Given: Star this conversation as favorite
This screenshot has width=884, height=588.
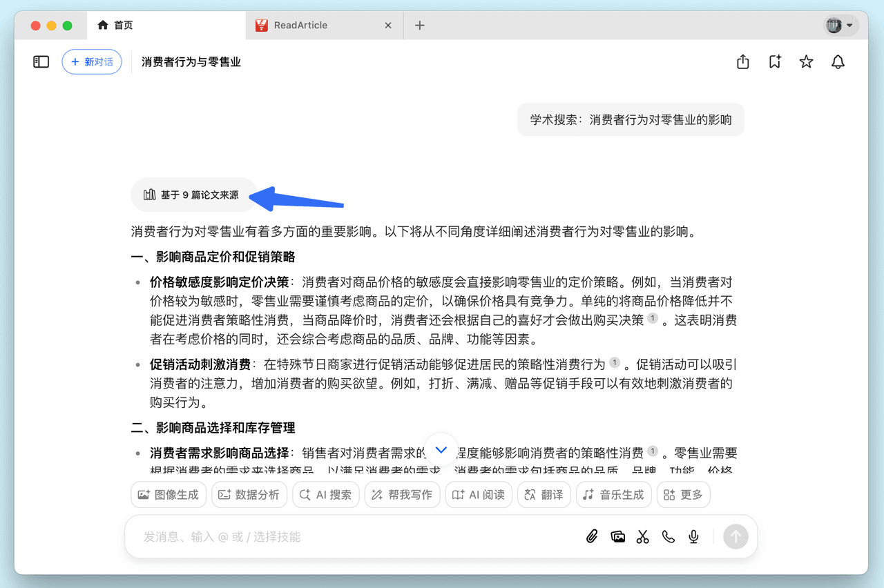Looking at the screenshot, I should coord(806,62).
